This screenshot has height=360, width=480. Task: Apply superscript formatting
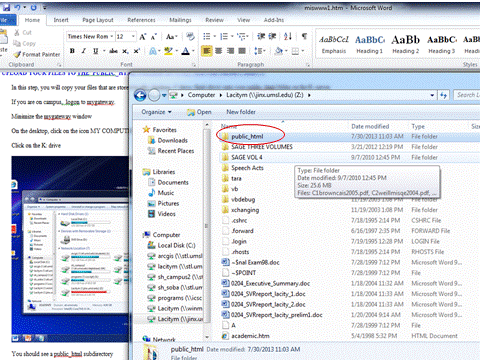pyautogui.click(x=136, y=51)
